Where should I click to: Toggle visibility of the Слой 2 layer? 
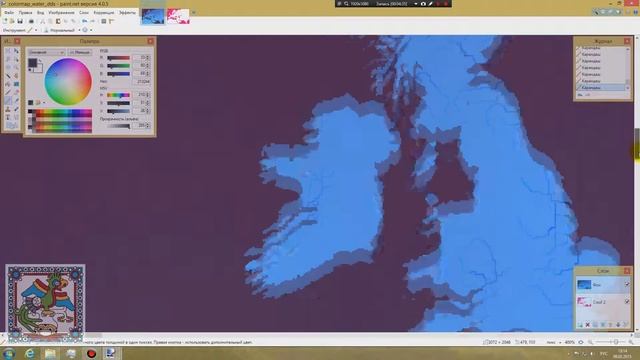coord(627,302)
